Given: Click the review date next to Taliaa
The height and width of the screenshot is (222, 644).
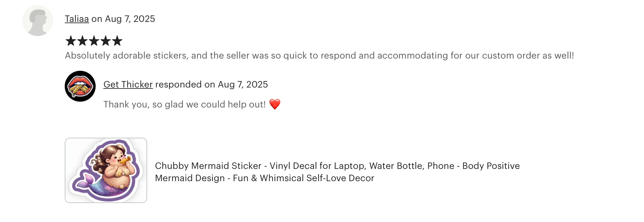Looking at the screenshot, I should [x=130, y=19].
